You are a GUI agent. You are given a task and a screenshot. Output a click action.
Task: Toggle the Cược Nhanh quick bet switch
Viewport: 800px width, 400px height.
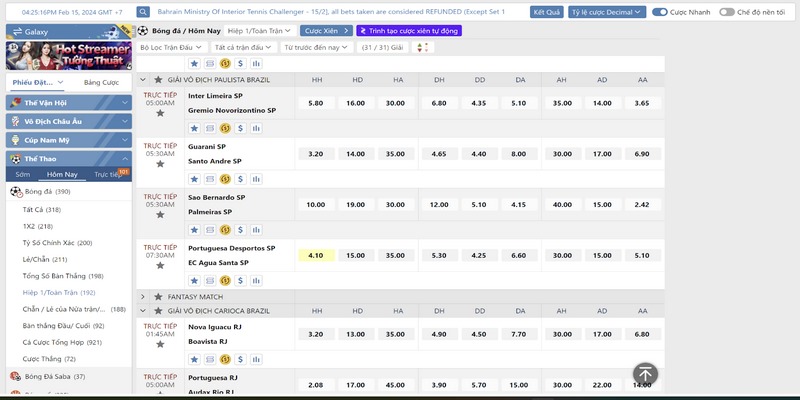[x=660, y=12]
